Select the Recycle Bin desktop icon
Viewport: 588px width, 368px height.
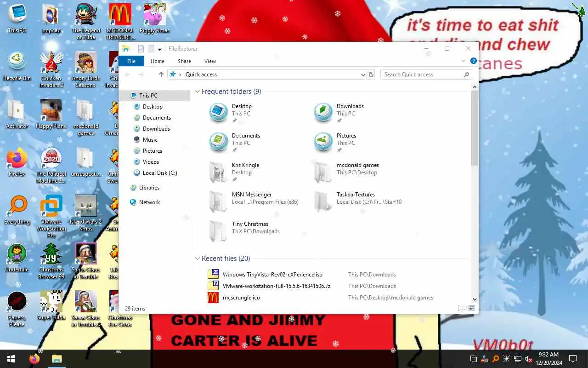pyautogui.click(x=17, y=67)
